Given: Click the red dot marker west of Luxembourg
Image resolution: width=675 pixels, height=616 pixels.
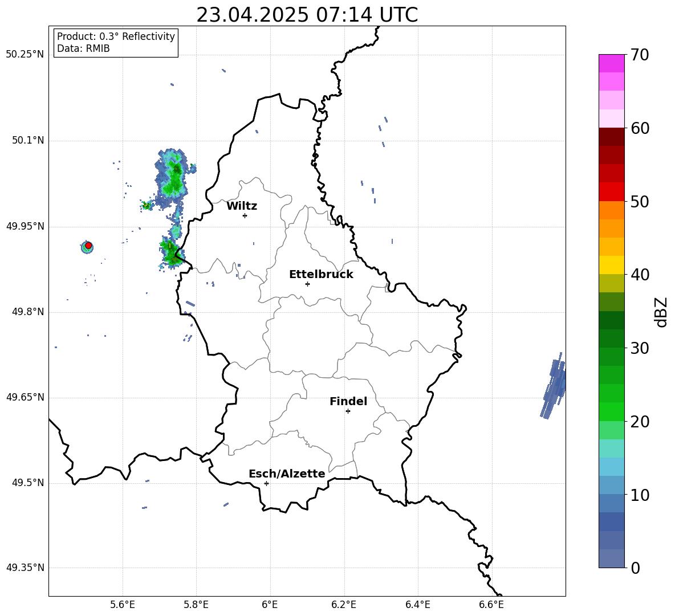Looking at the screenshot, I should click(88, 246).
